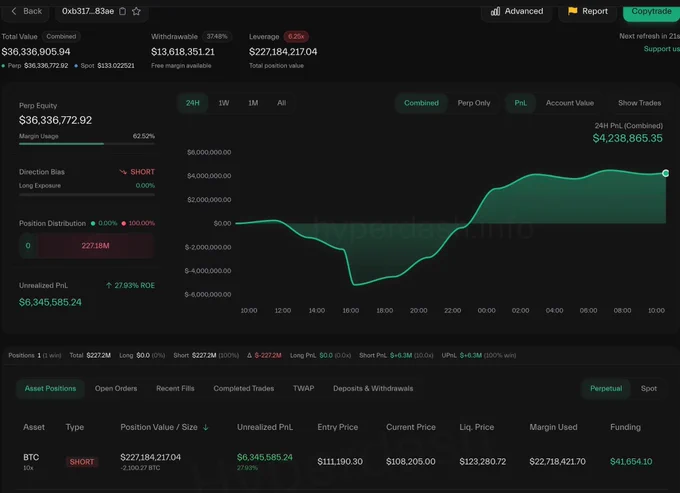
Task: Show Account Value chart view
Action: [570, 103]
